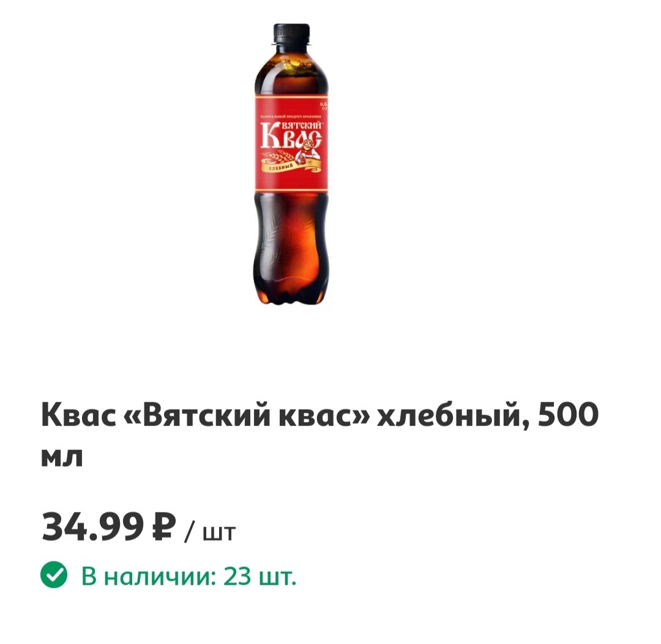Click the 0.5 volume mark on label
This screenshot has height=644, width=661.
tap(324, 105)
